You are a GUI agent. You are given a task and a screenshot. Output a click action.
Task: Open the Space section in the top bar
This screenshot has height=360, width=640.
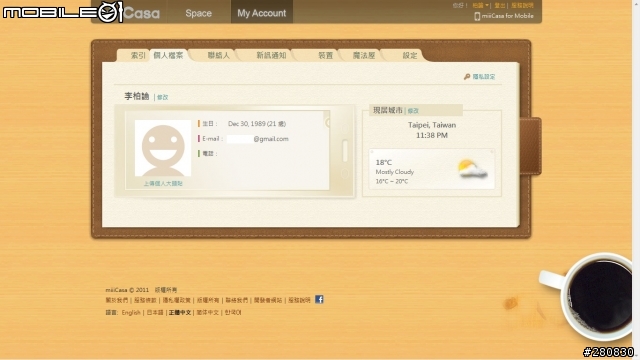tap(198, 13)
